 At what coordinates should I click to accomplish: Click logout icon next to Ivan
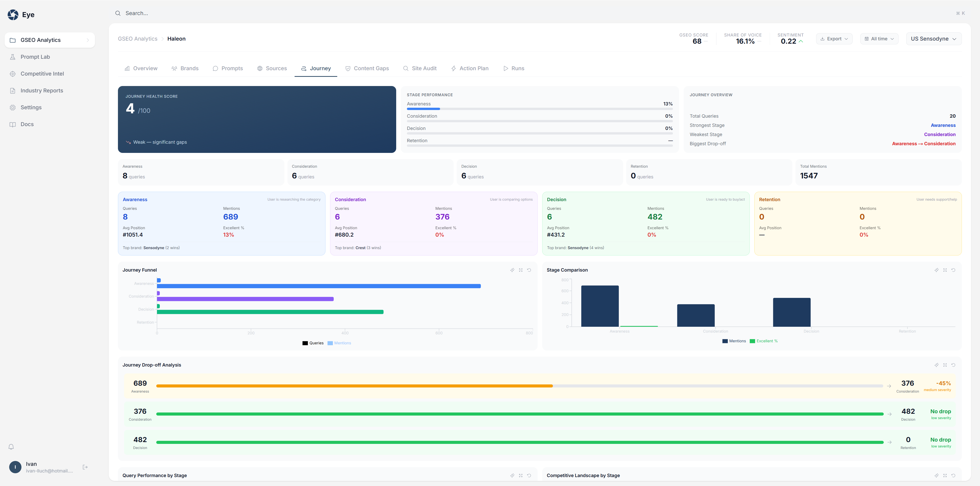click(x=85, y=467)
